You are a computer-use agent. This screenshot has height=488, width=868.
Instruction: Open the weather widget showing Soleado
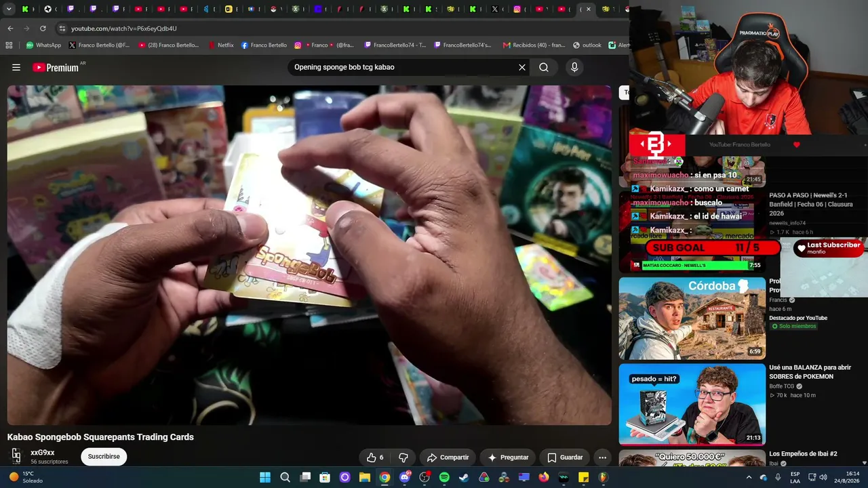[26, 477]
